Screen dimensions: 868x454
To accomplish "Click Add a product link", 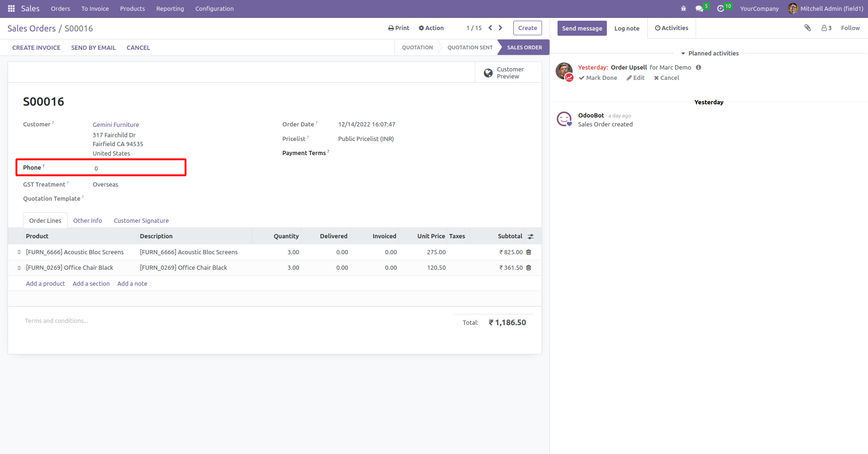I will [46, 283].
